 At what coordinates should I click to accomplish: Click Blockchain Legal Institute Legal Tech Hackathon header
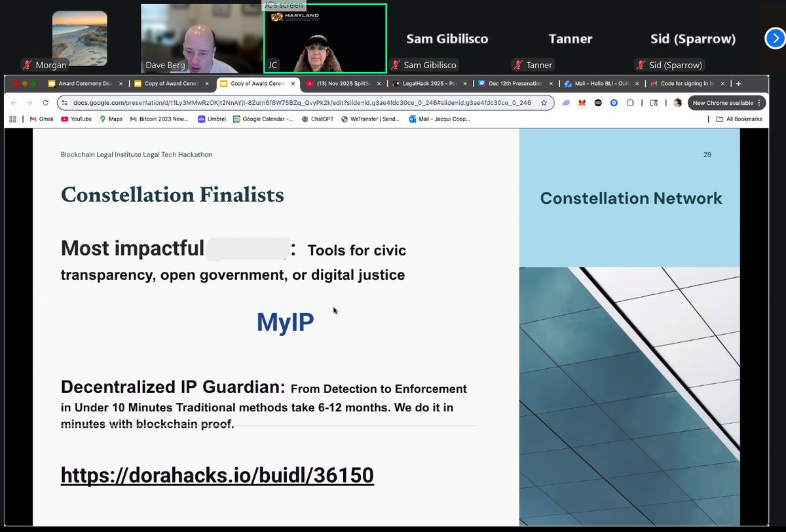pos(136,155)
